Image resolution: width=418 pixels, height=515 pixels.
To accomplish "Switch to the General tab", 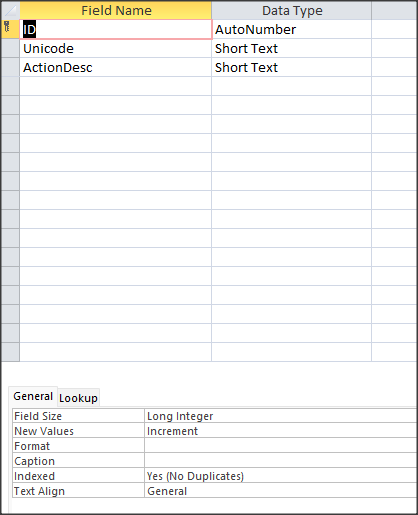I will (x=33, y=396).
